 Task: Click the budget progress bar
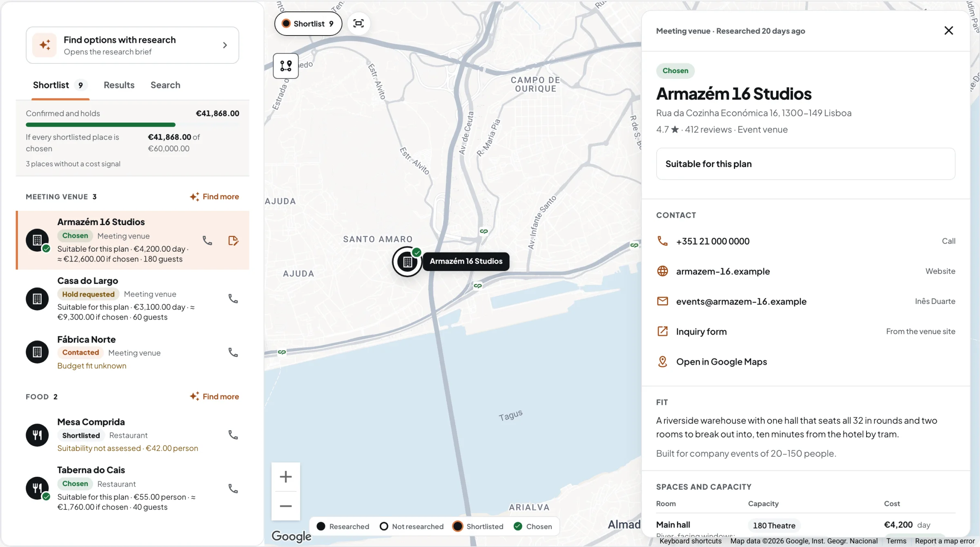pos(132,125)
